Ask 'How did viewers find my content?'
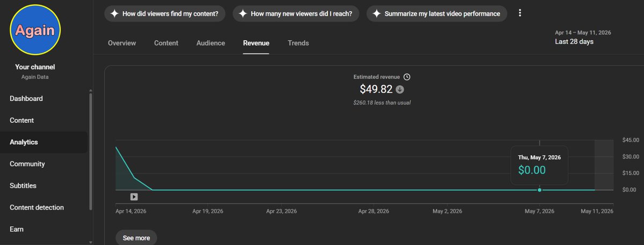 coord(165,14)
